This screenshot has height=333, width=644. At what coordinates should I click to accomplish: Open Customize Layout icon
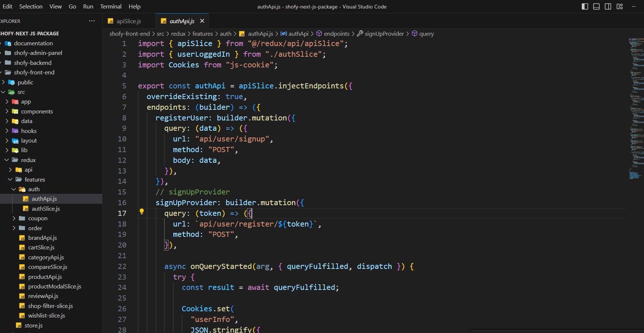(x=620, y=6)
